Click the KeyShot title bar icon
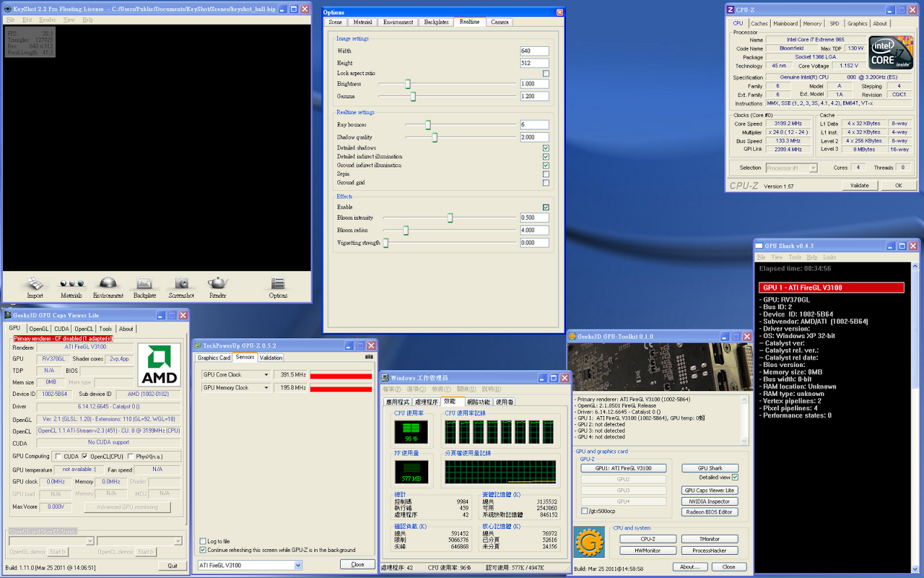This screenshot has height=578, width=924. coord(8,9)
